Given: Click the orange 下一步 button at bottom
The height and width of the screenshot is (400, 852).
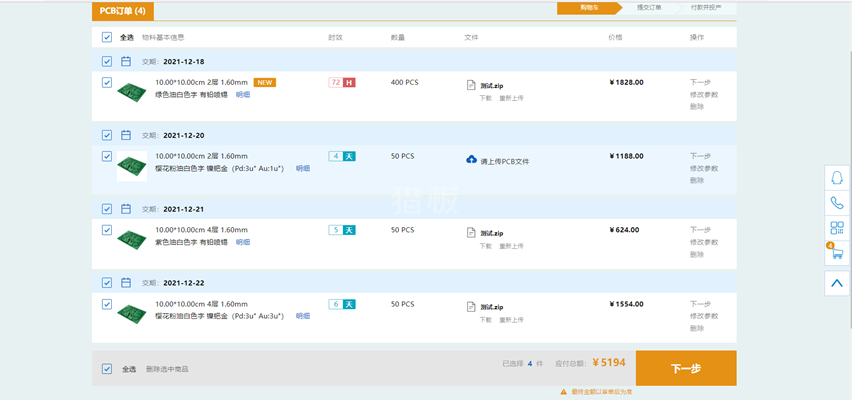Looking at the screenshot, I should tap(685, 368).
